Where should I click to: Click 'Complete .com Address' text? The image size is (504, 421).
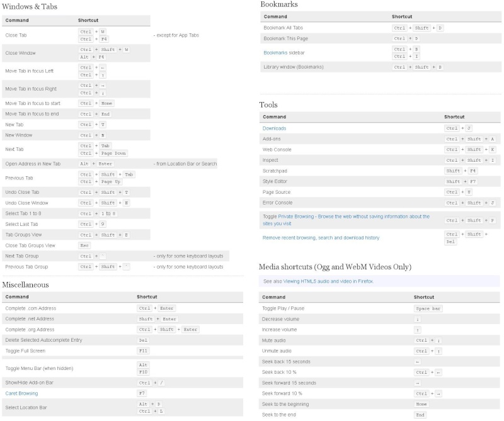click(x=30, y=308)
